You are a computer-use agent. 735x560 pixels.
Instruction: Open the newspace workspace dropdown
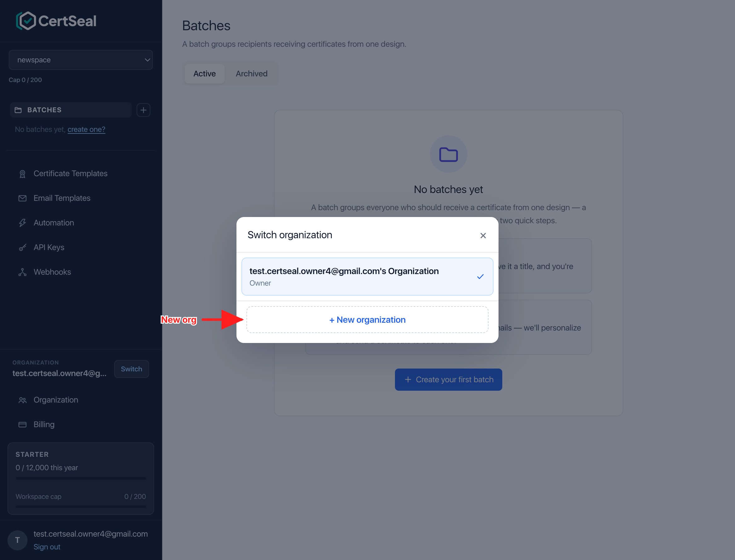tap(81, 60)
